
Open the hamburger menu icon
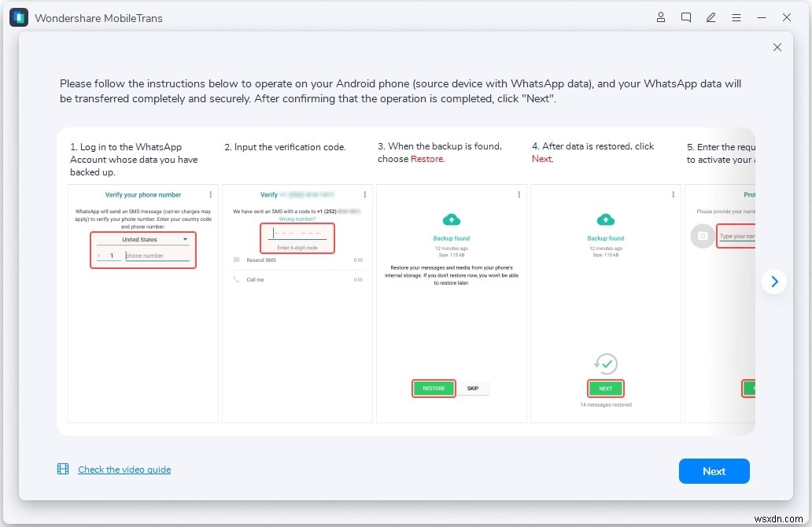[x=736, y=17]
